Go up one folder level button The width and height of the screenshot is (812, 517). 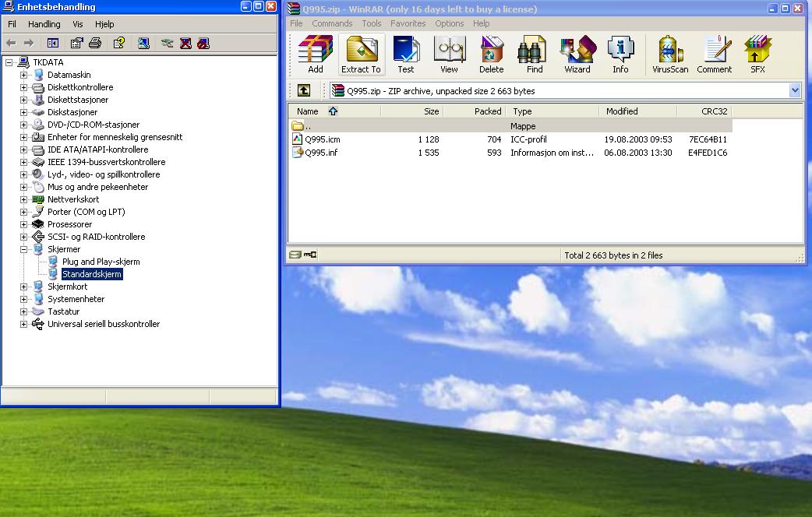pyautogui.click(x=304, y=91)
